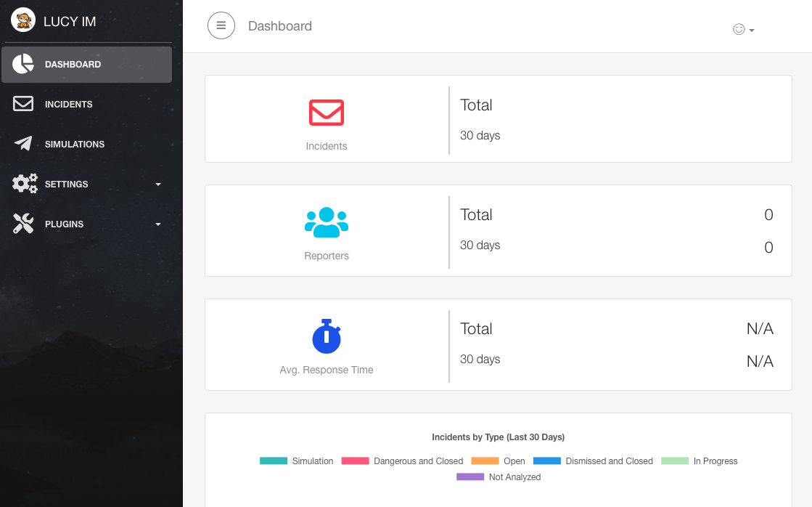Click the LUCY IM brand title

pos(70,21)
